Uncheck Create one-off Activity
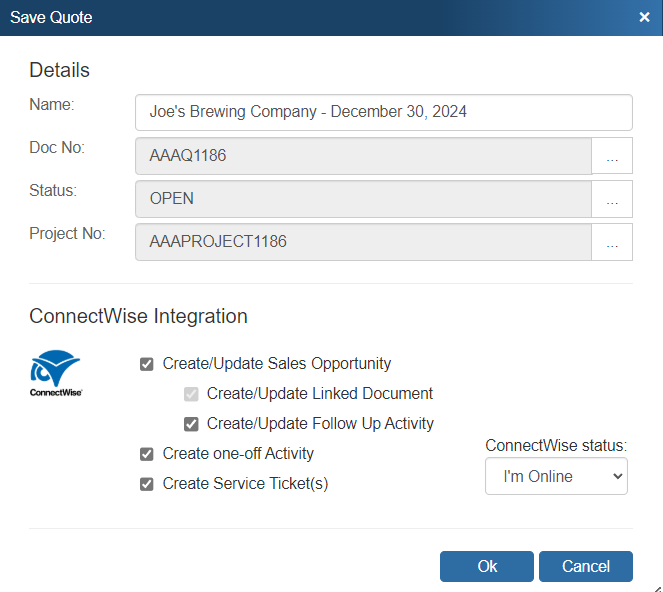 [x=147, y=454]
